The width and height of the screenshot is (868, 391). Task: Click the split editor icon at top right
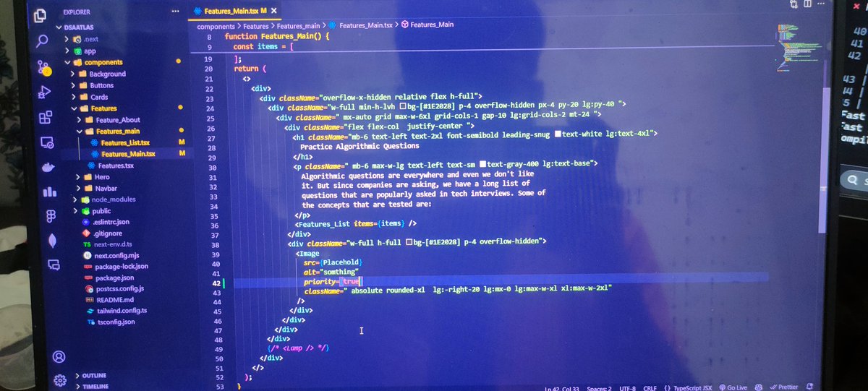click(809, 4)
